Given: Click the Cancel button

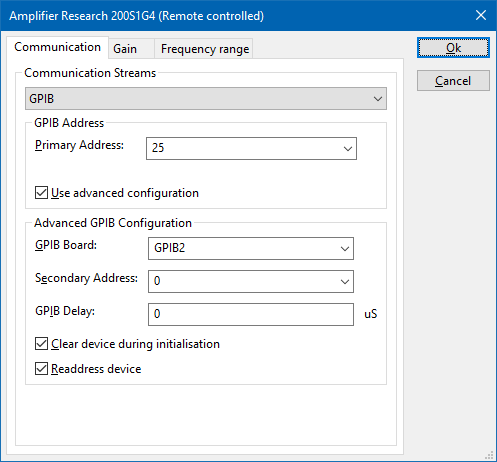Looking at the screenshot, I should (453, 81).
